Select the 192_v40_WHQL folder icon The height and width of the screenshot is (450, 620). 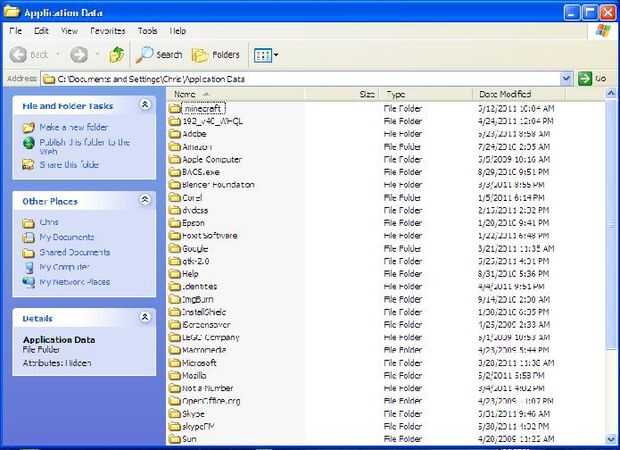pyautogui.click(x=175, y=121)
